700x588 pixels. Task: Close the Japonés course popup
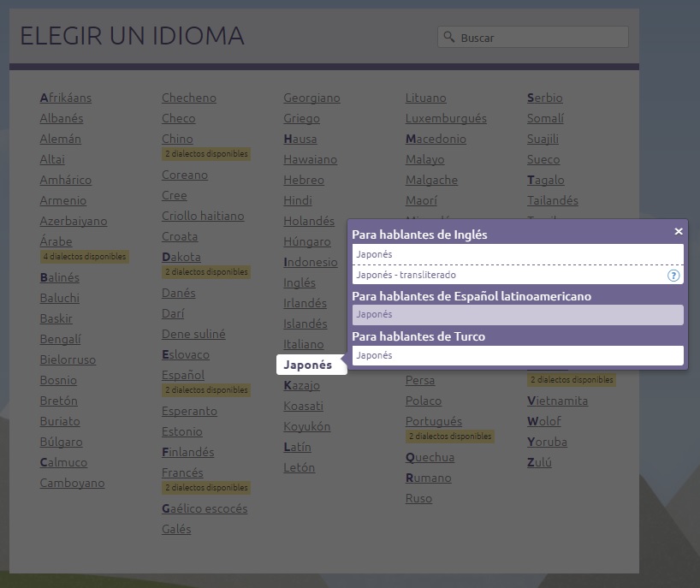(679, 231)
